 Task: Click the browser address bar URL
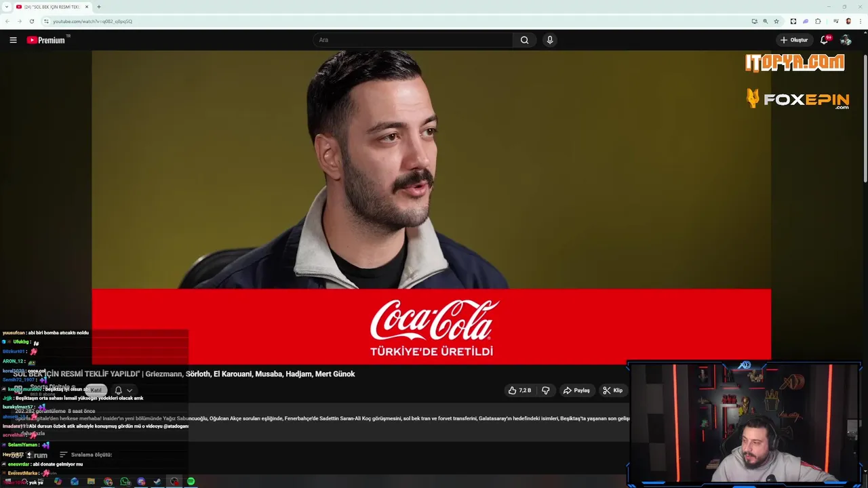pos(93,21)
